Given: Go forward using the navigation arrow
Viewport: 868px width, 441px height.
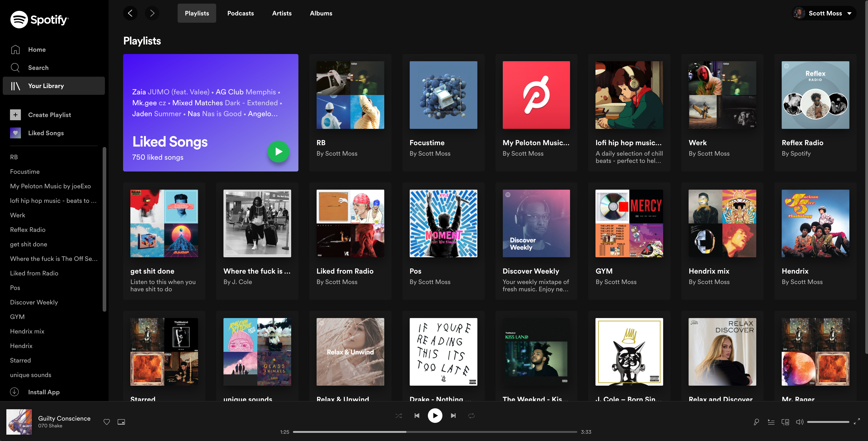Looking at the screenshot, I should pos(152,13).
